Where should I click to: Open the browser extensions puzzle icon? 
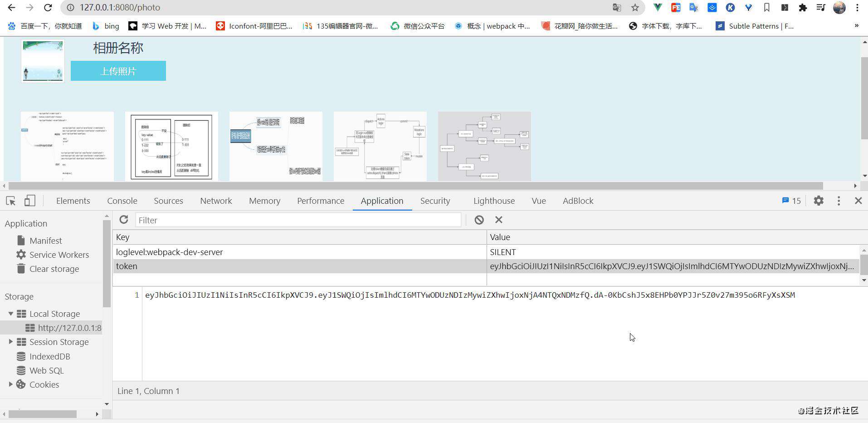[803, 8]
